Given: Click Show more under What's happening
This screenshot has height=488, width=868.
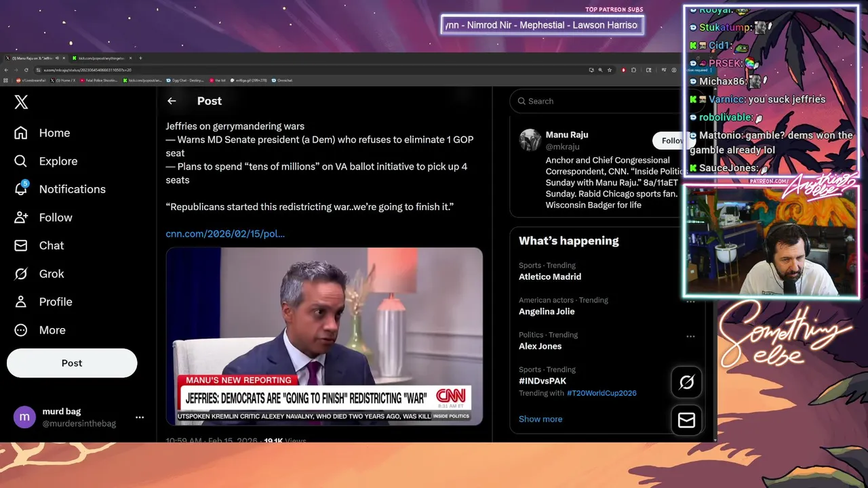Looking at the screenshot, I should coord(540,419).
